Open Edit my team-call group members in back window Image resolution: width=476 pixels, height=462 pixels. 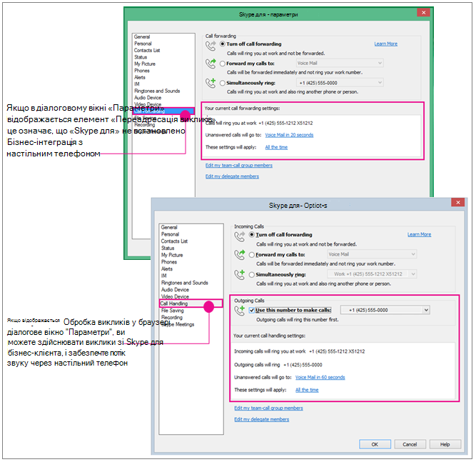(x=239, y=165)
